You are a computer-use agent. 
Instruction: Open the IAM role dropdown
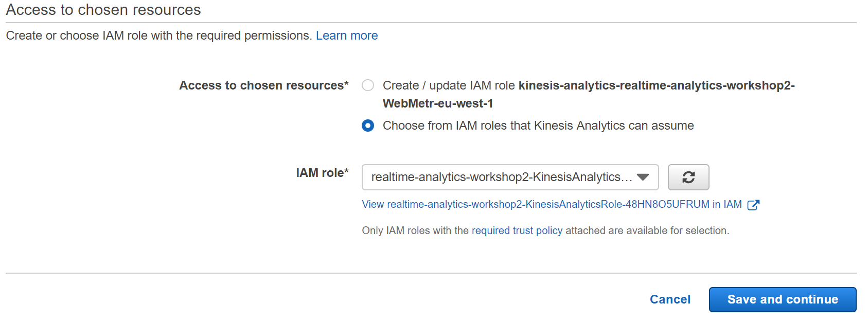(x=510, y=177)
